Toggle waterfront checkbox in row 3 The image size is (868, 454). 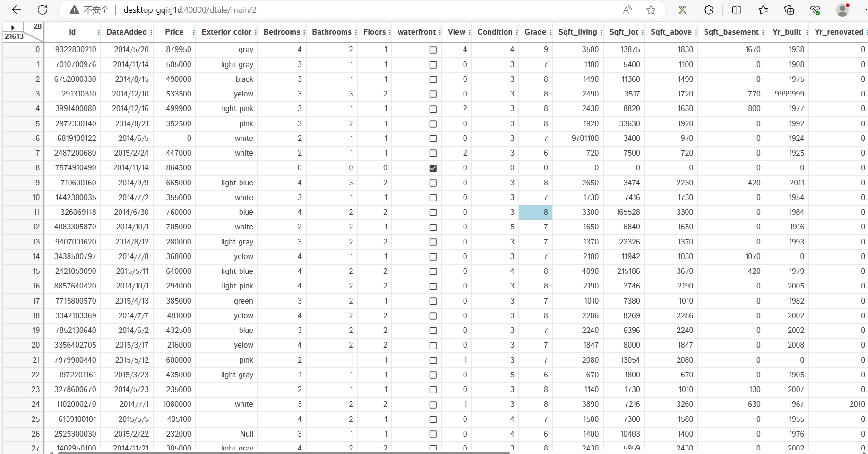433,94
